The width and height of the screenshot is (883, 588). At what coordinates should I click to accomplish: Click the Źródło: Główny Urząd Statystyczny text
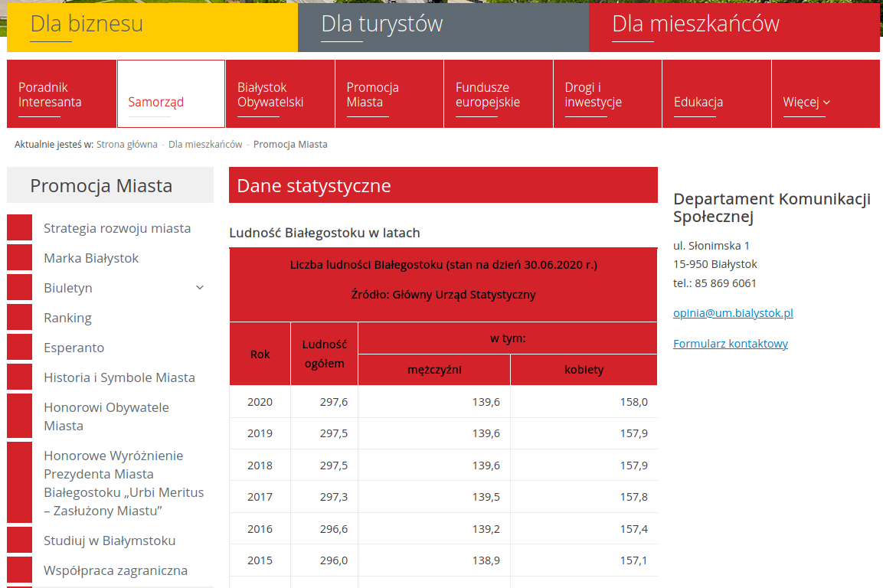pos(443,295)
